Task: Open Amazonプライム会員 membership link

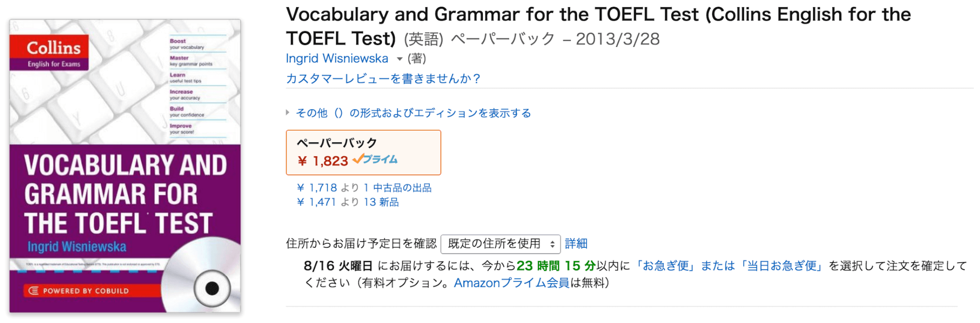Action: (x=512, y=283)
